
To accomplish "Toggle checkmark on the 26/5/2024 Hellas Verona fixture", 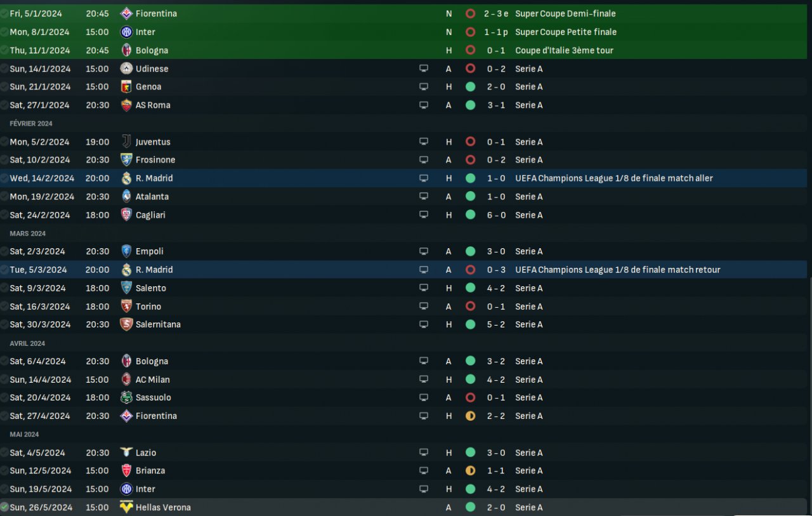I will [4, 507].
